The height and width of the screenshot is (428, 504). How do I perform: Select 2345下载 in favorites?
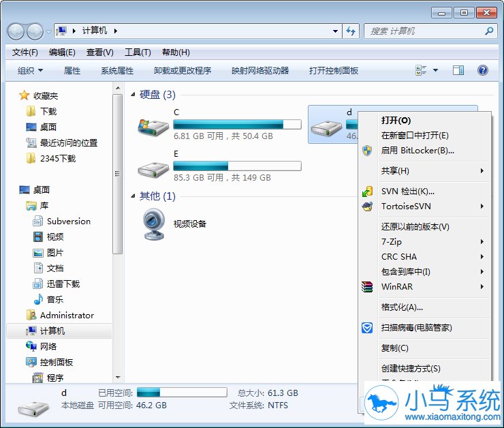pos(58,158)
